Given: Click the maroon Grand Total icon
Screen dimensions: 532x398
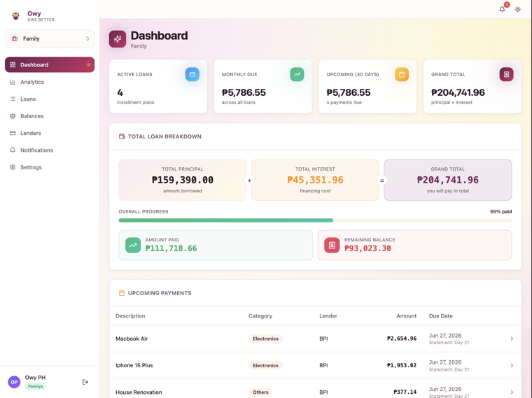Looking at the screenshot, I should pos(506,74).
